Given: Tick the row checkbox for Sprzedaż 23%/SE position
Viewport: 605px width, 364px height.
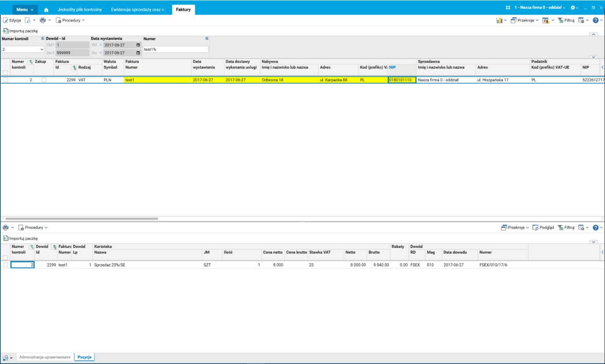Looking at the screenshot, I should coord(6,265).
